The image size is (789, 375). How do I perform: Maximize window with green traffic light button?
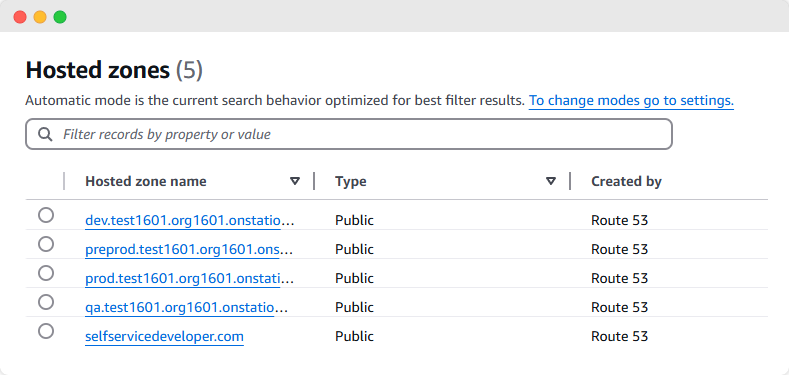(60, 17)
